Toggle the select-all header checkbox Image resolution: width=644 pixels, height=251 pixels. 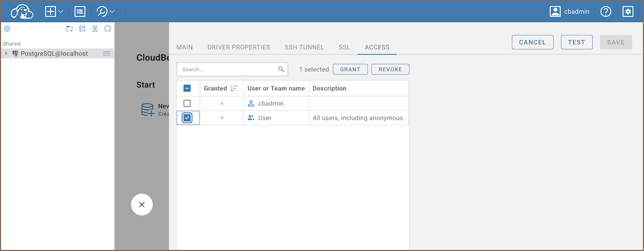(187, 88)
